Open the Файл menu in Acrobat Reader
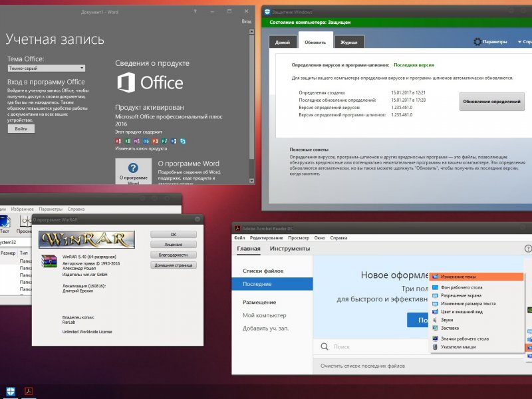The width and height of the screenshot is (532, 399). pyautogui.click(x=239, y=238)
